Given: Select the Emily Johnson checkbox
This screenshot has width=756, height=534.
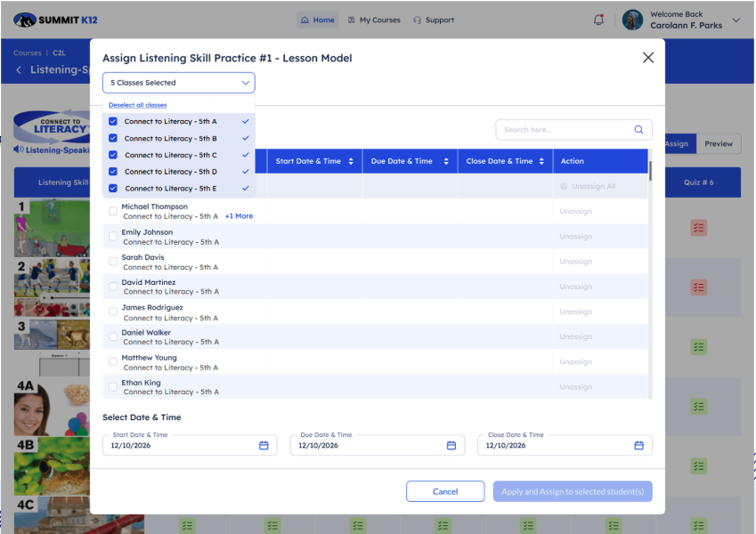Looking at the screenshot, I should pyautogui.click(x=113, y=236).
